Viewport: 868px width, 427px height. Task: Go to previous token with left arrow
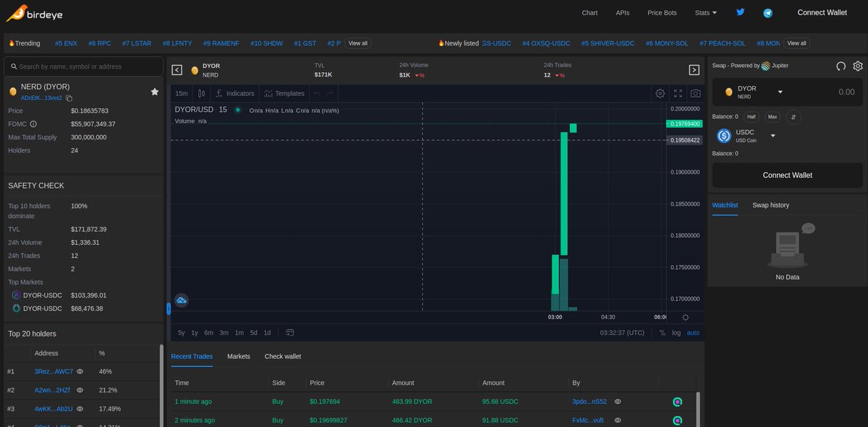177,70
